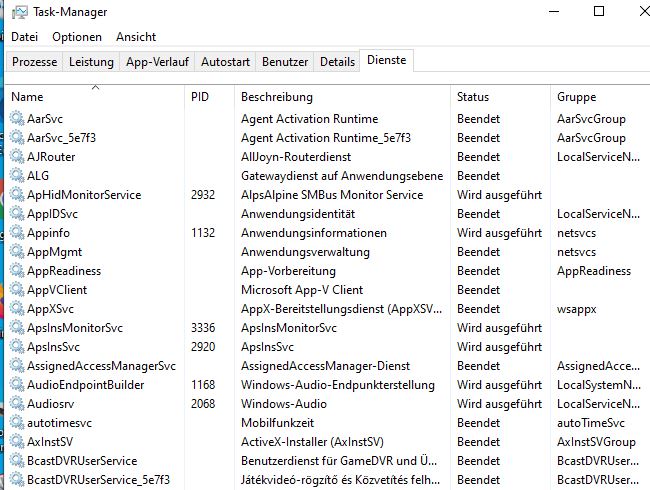Click the AssignedAccessManagerSvc icon
Screen dimensions: 650x490
(x=17, y=366)
